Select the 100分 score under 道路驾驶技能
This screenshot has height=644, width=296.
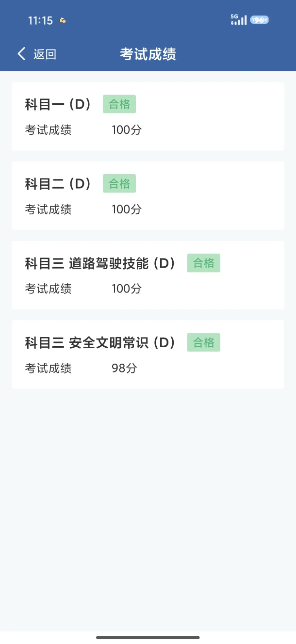click(127, 289)
